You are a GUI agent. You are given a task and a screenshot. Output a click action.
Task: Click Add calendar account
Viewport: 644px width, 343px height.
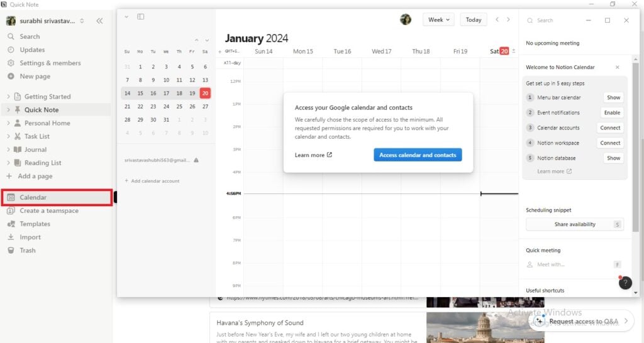point(152,181)
